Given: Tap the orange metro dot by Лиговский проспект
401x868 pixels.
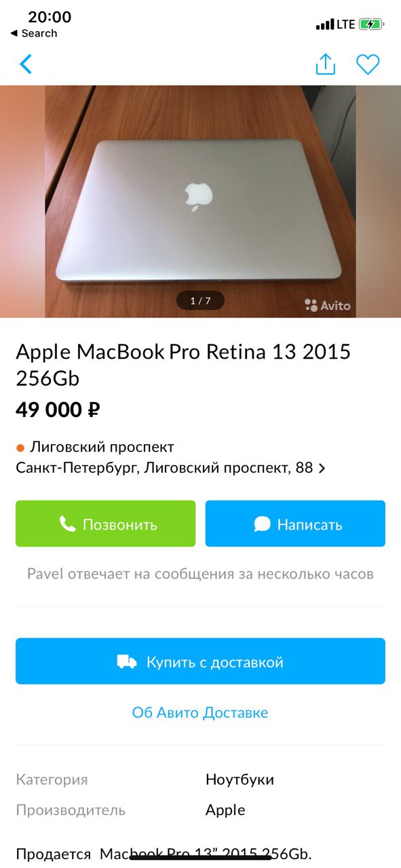Looking at the screenshot, I should (20, 448).
